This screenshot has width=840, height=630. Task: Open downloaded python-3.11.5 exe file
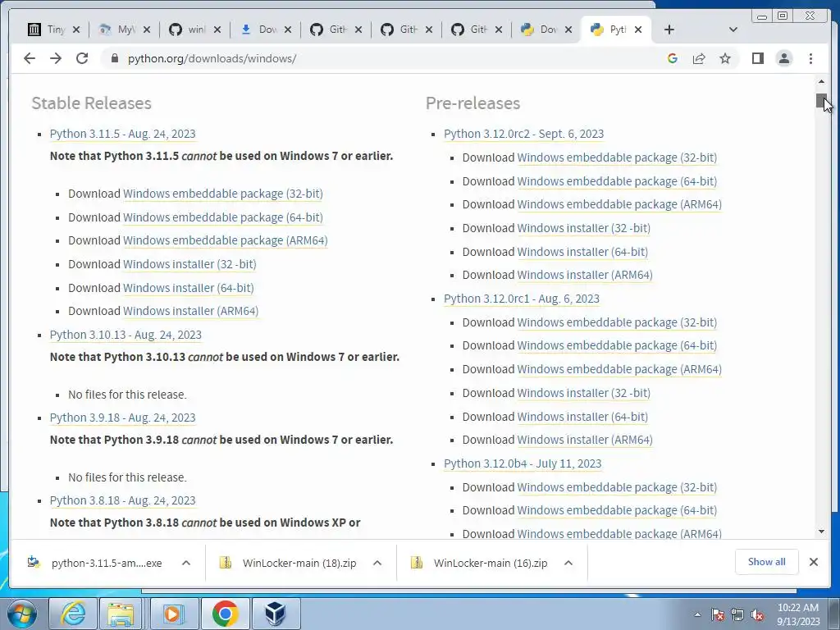click(x=95, y=563)
